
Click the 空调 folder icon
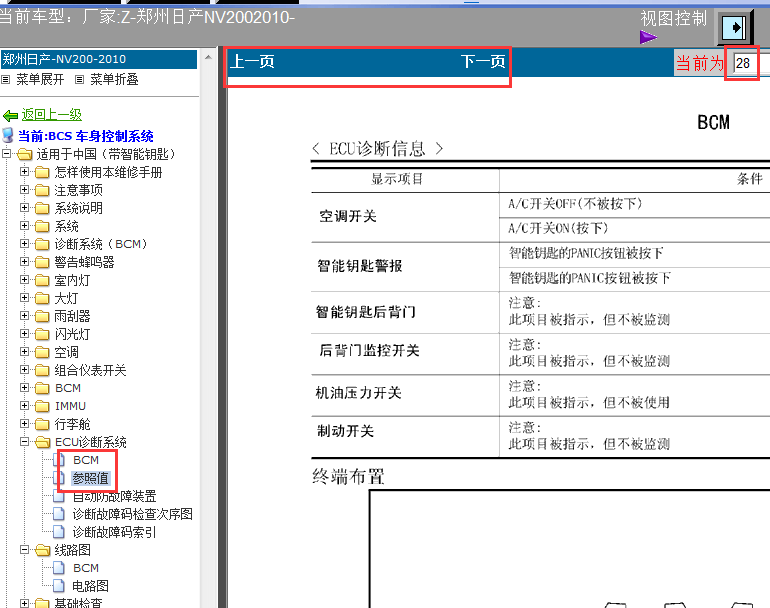(x=42, y=352)
